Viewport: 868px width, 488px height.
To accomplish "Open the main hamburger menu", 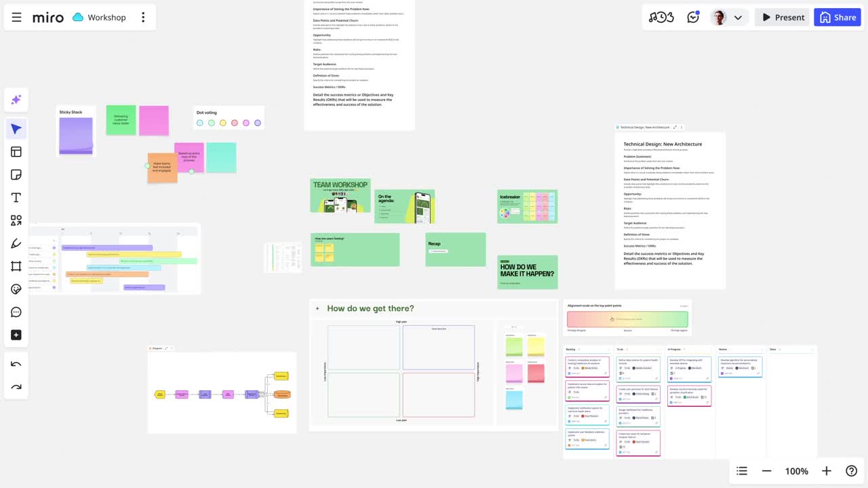I will 16,18.
